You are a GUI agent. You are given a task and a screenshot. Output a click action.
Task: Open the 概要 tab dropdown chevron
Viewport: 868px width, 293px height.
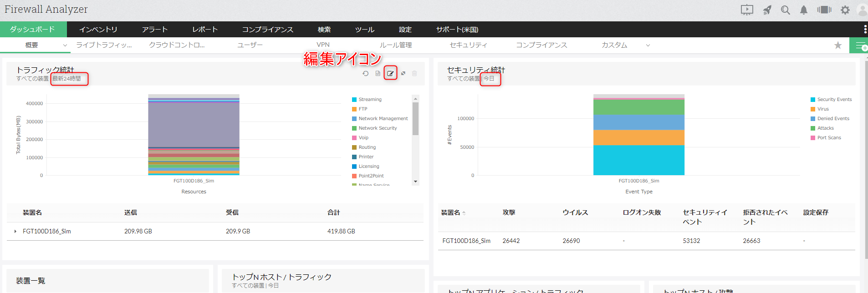(65, 45)
